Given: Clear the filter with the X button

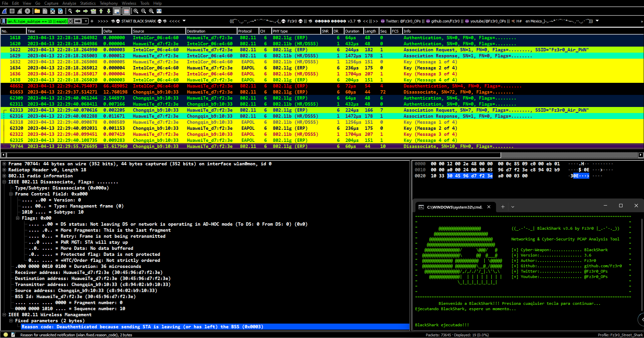Looking at the screenshot, I should pos(70,21).
